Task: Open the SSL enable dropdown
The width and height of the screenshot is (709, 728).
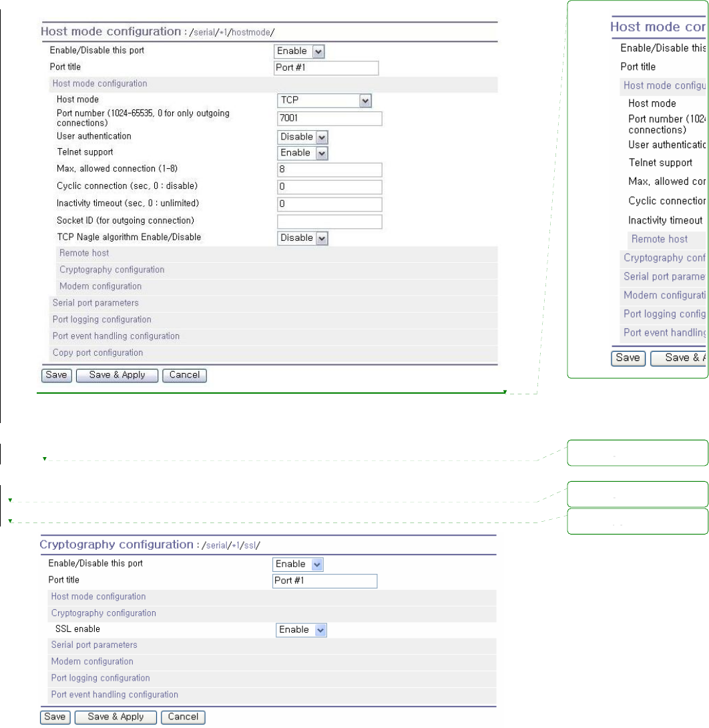Action: (x=301, y=629)
